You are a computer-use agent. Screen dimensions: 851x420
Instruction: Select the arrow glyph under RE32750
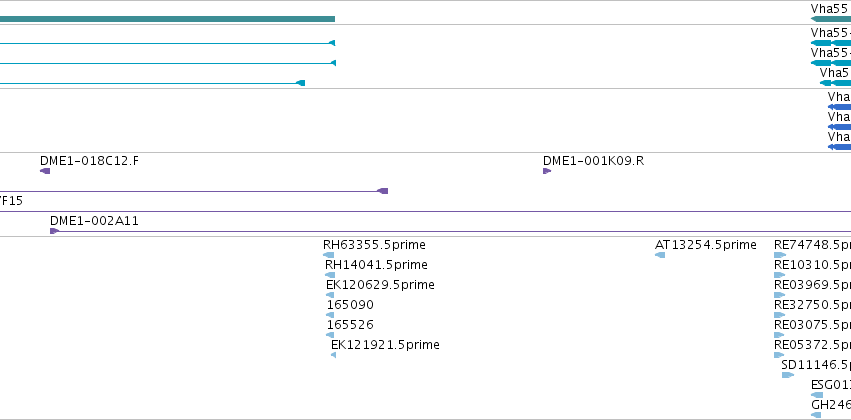click(x=779, y=315)
